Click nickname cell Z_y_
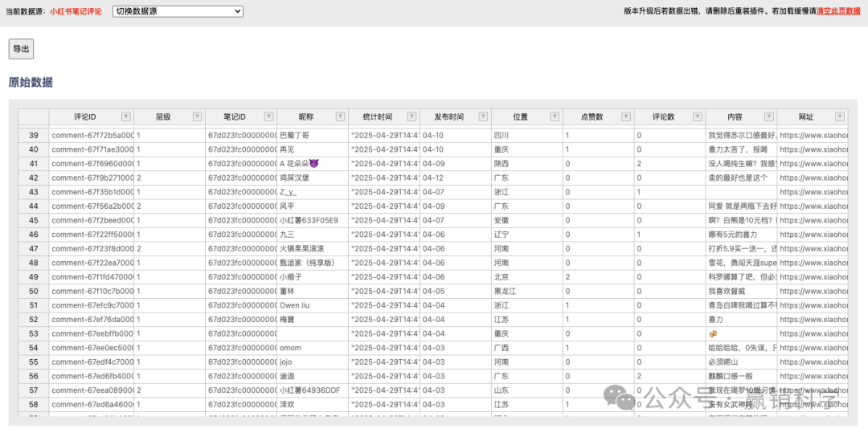 coord(313,192)
